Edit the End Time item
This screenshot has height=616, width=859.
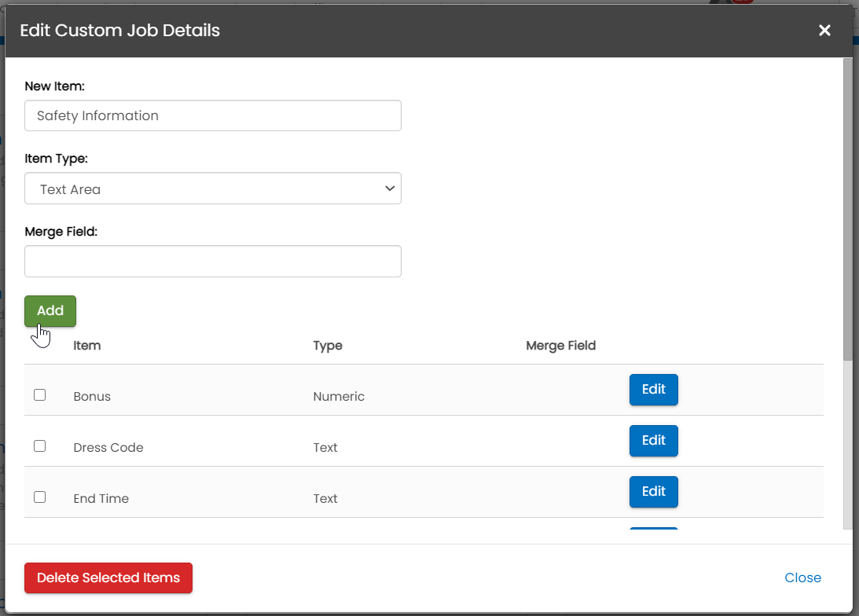[x=653, y=492]
